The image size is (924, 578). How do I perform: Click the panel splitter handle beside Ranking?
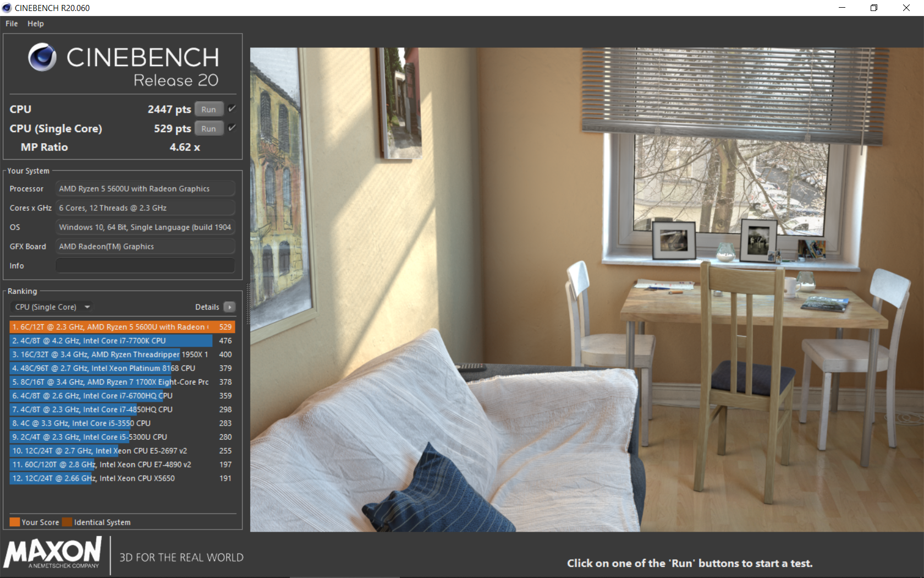(x=248, y=304)
